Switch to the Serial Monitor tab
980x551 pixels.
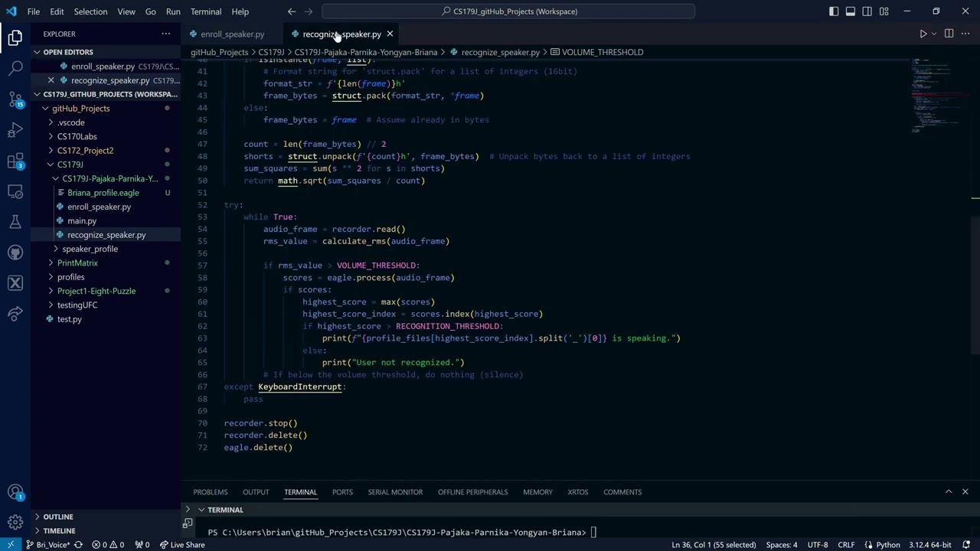point(395,492)
